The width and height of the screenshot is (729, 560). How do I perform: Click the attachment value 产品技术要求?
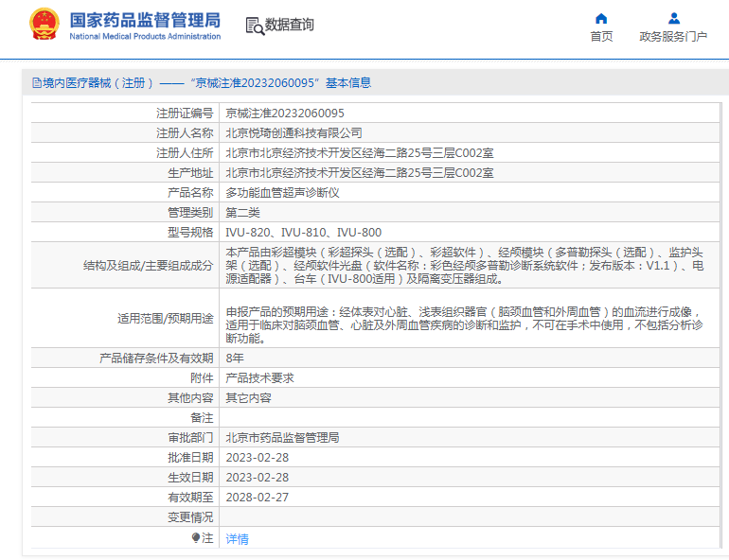coord(260,378)
